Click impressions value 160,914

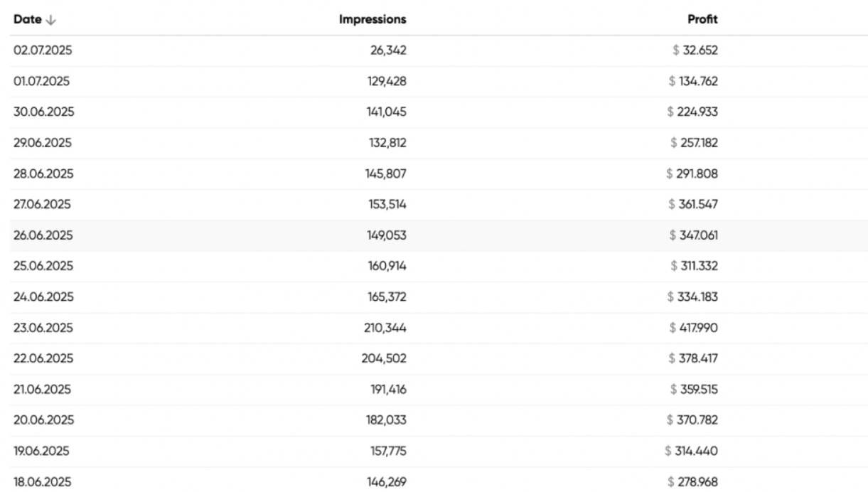click(x=386, y=266)
